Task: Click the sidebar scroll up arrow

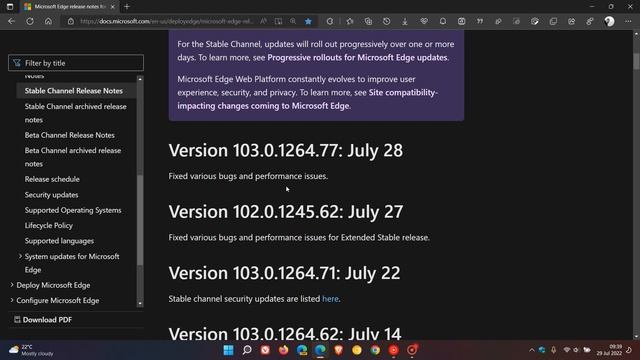Action: pos(140,79)
